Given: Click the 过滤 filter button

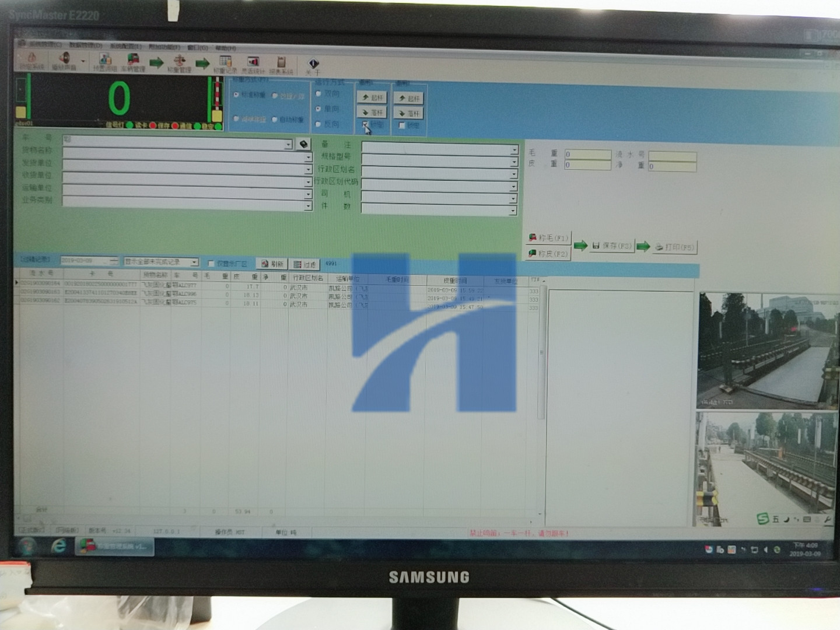Looking at the screenshot, I should pyautogui.click(x=304, y=265).
